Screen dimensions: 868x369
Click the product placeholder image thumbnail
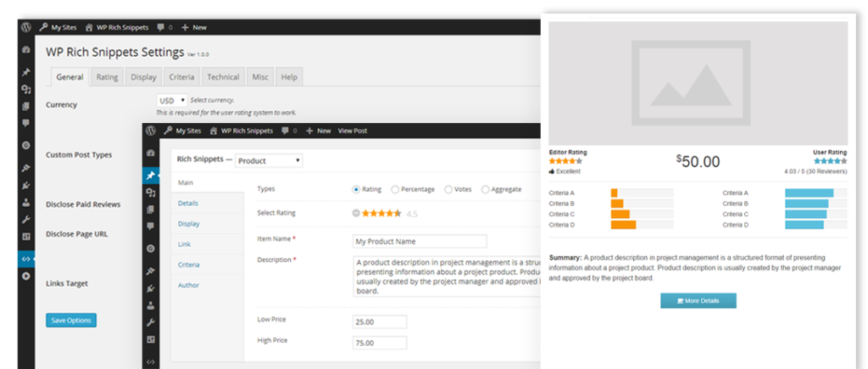click(x=698, y=84)
